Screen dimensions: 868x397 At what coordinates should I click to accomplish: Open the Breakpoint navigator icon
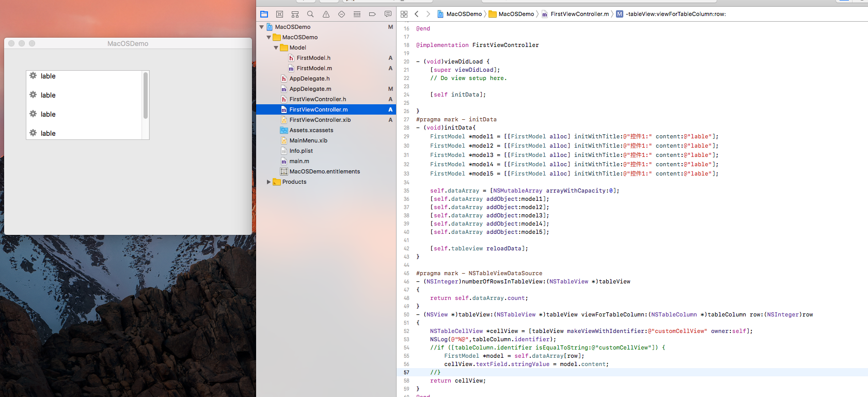(372, 14)
